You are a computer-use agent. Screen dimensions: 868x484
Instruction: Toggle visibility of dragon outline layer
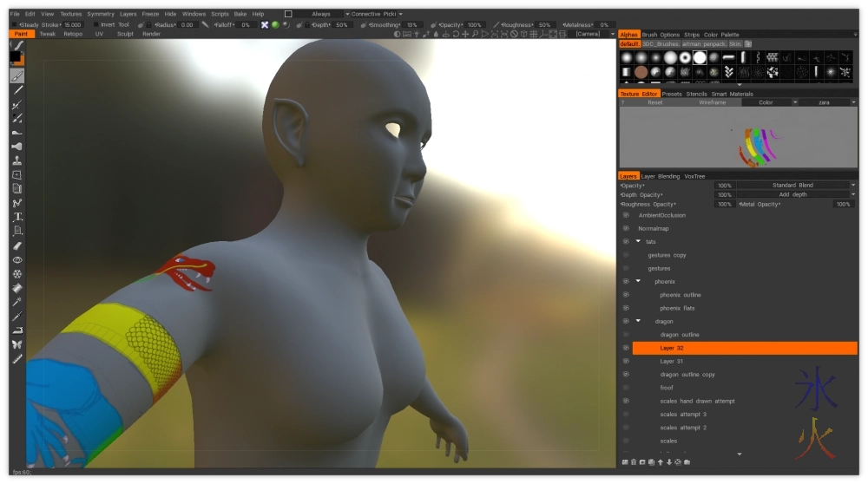click(625, 335)
